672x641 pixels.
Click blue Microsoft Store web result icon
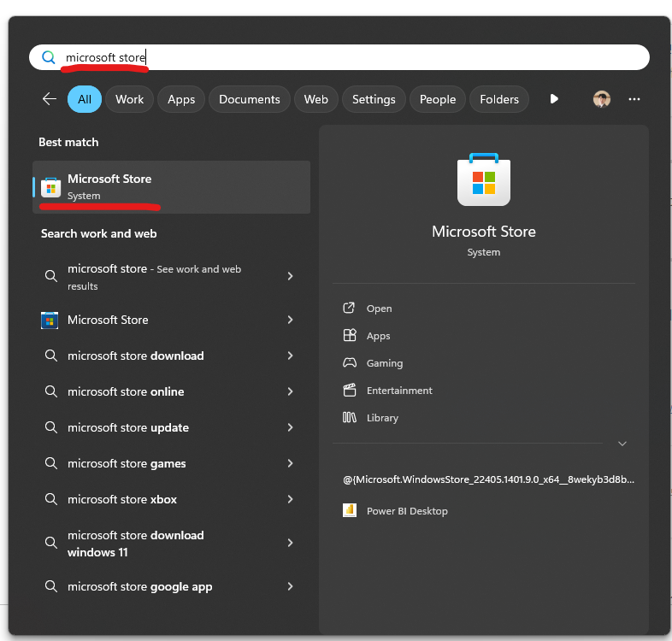(50, 320)
